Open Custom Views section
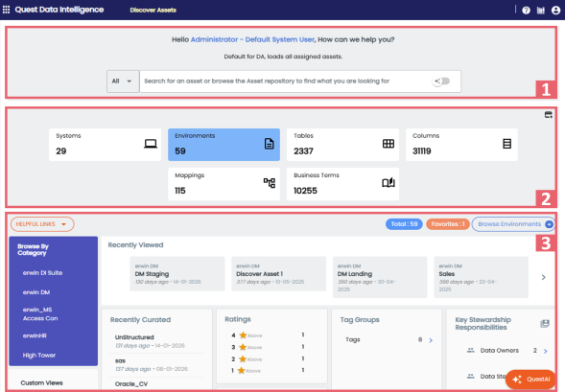 point(42,382)
